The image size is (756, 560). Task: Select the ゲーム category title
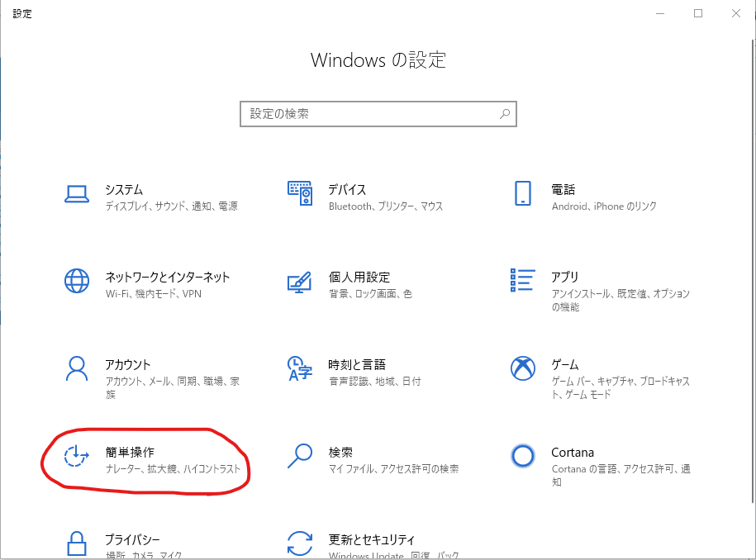[565, 365]
